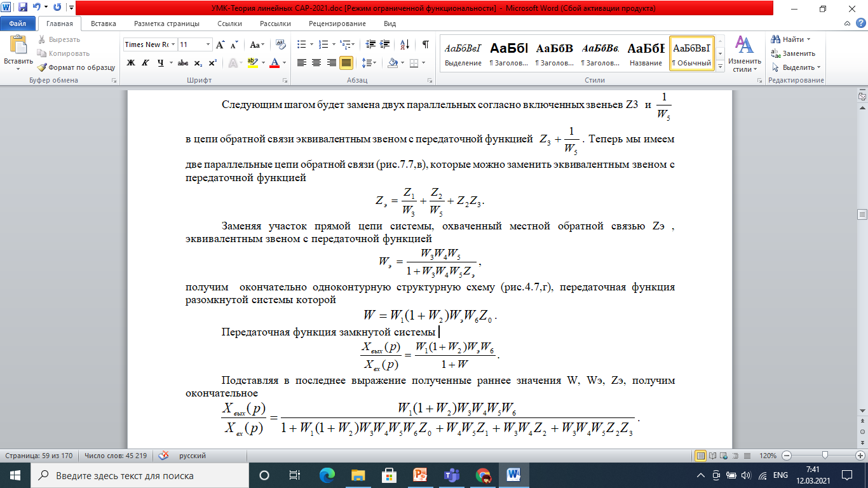Viewport: 868px width, 488px height.
Task: Switch to the Вставка tab
Action: (103, 24)
